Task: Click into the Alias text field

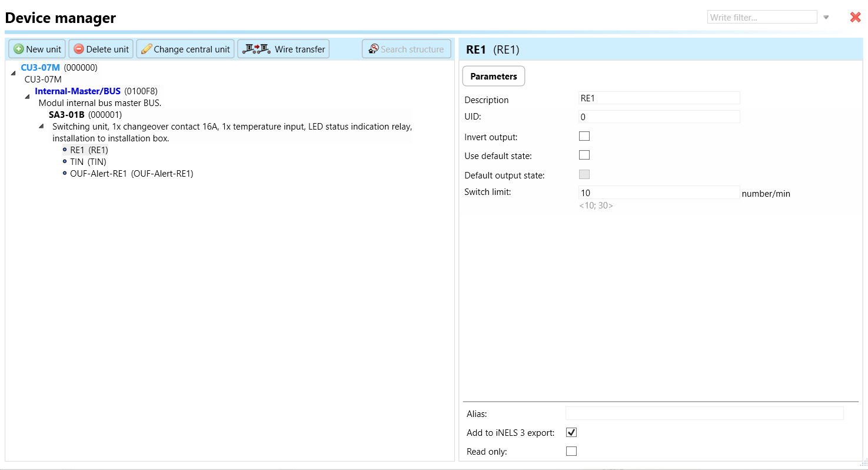Action: pyautogui.click(x=704, y=413)
